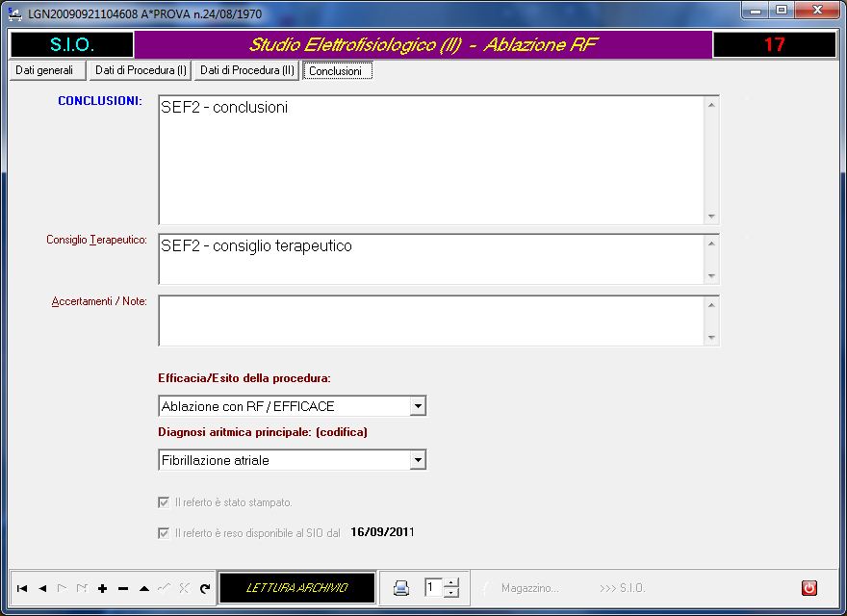Open Efficacia/Esito della procedura dropdown
847x616 pixels.
418,406
